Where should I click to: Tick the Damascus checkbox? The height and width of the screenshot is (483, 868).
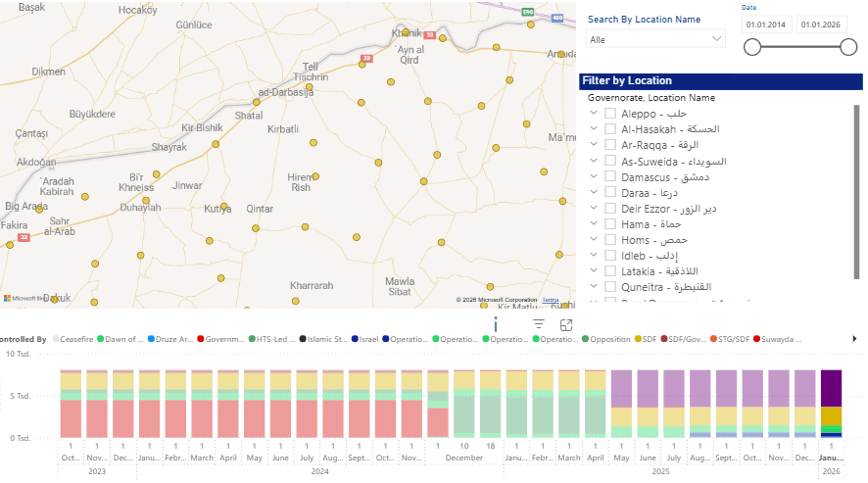point(610,176)
